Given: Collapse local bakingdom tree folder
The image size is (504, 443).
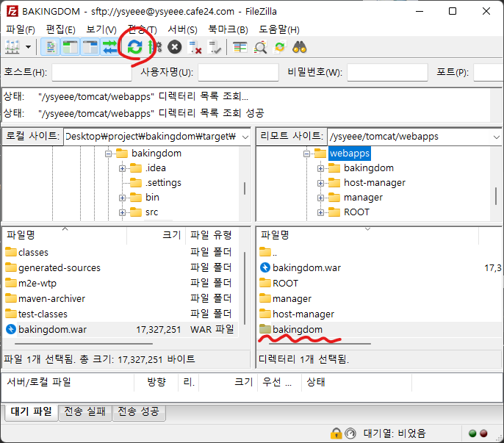Looking at the screenshot, I should (108, 154).
